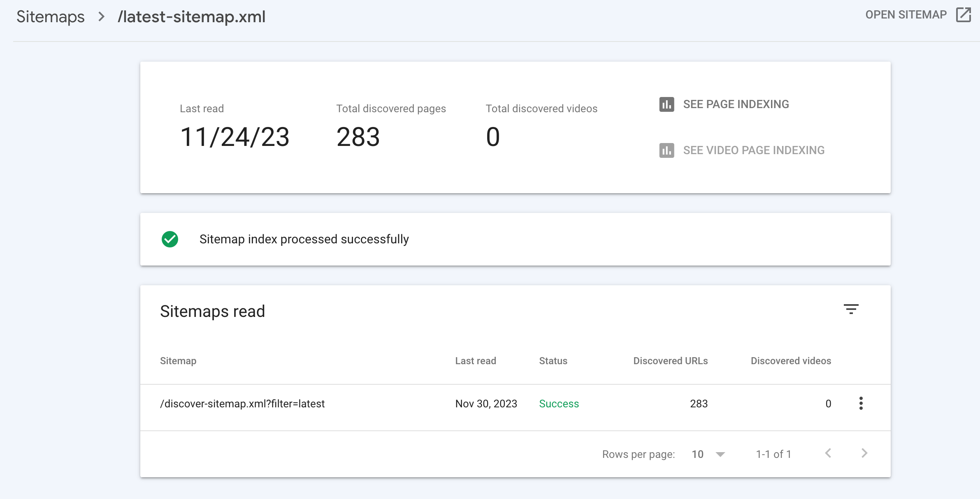Click the 283 total discovered pages value
Screen dimensions: 980x499
point(358,137)
